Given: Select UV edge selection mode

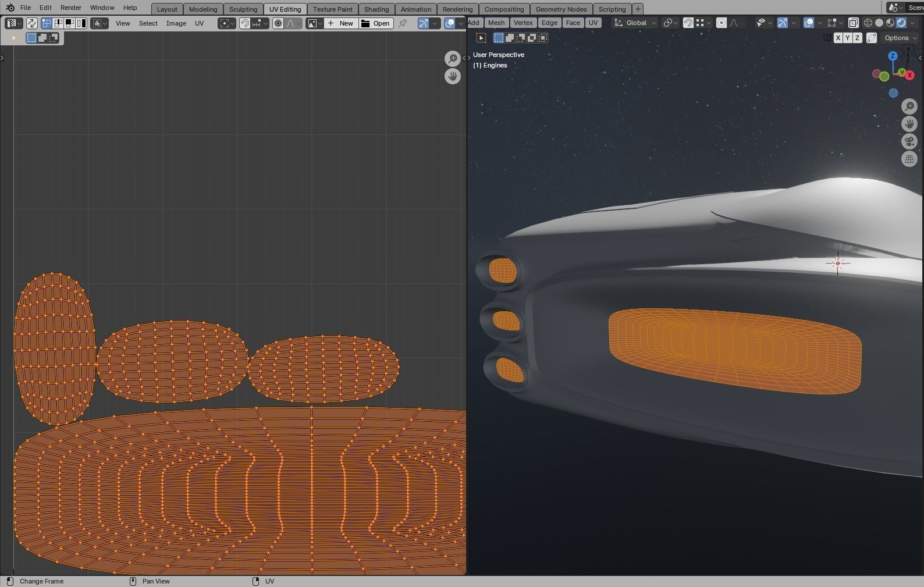Looking at the screenshot, I should coord(58,23).
